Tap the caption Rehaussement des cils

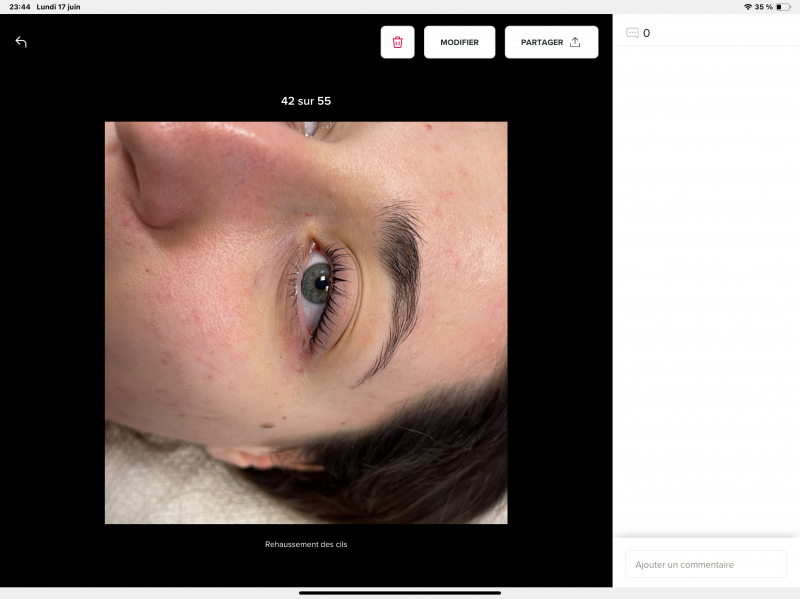point(306,544)
